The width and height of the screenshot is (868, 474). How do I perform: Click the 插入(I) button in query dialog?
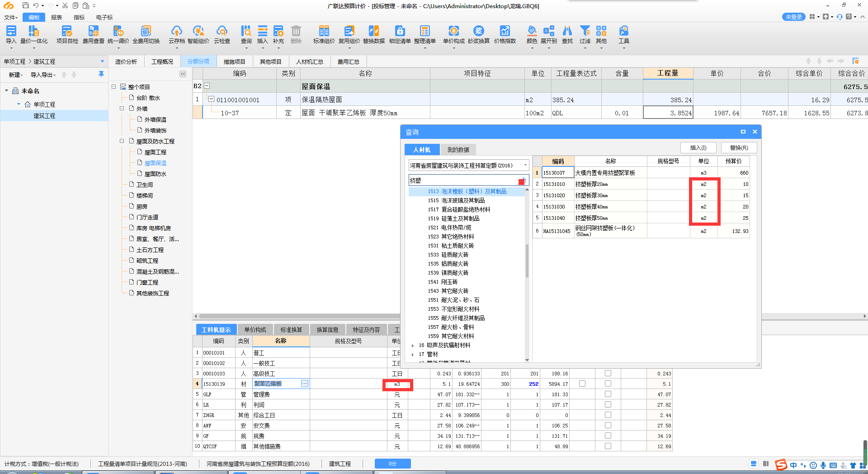click(x=698, y=148)
